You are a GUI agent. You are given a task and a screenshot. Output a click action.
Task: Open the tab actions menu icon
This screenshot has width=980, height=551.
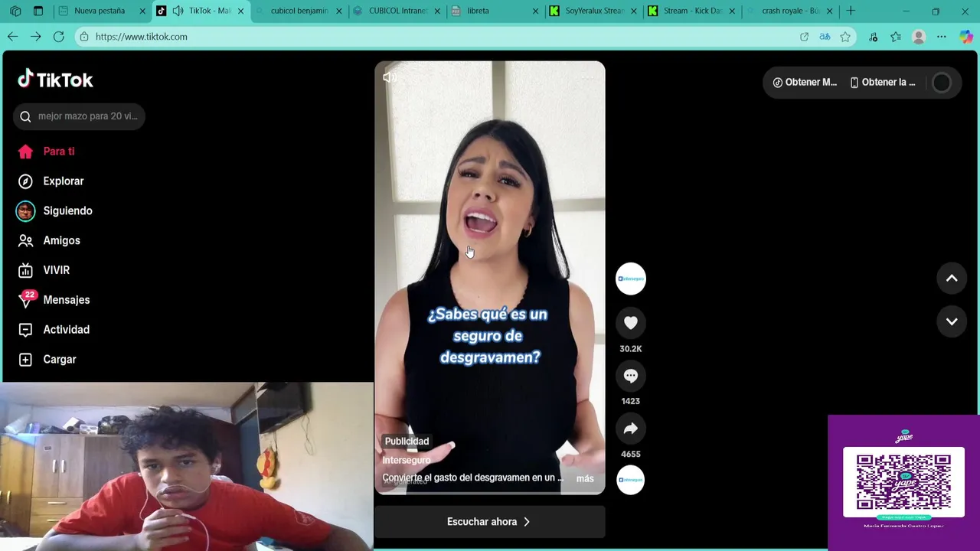38,11
